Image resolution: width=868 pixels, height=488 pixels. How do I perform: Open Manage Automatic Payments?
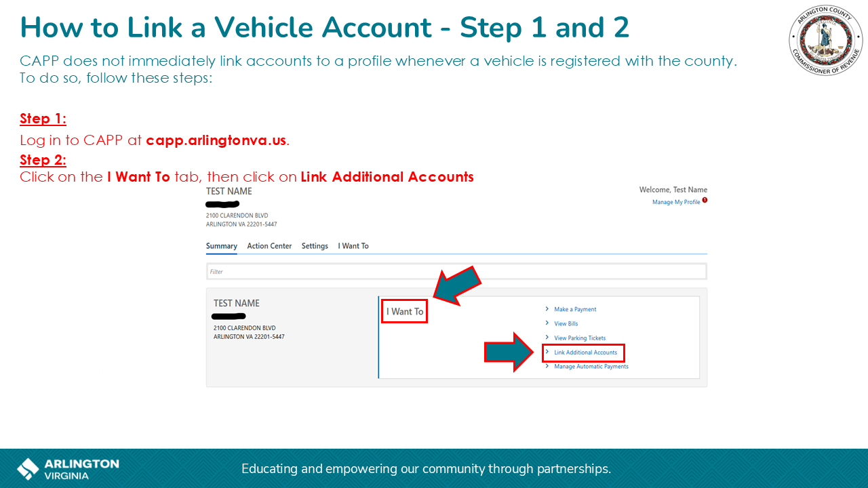click(591, 367)
